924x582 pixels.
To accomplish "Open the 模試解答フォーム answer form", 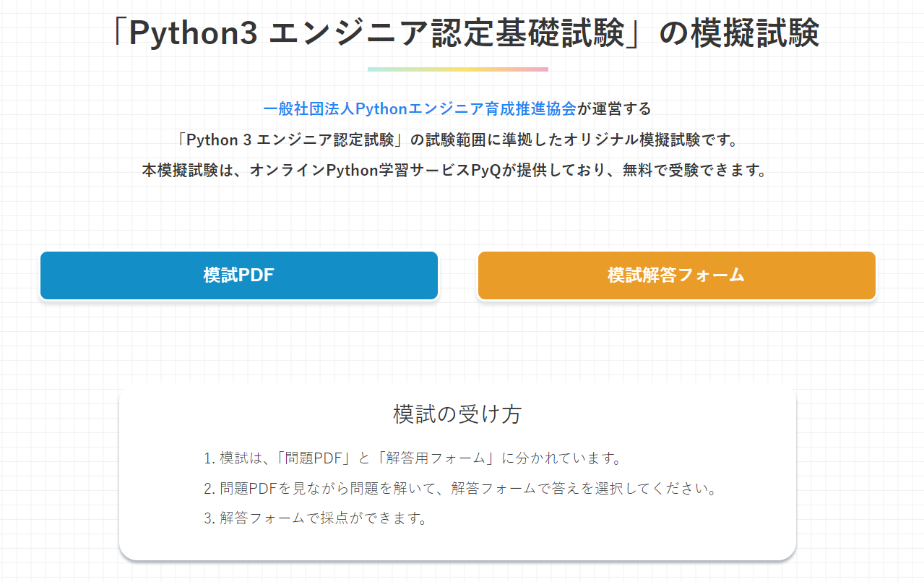I will (x=676, y=275).
